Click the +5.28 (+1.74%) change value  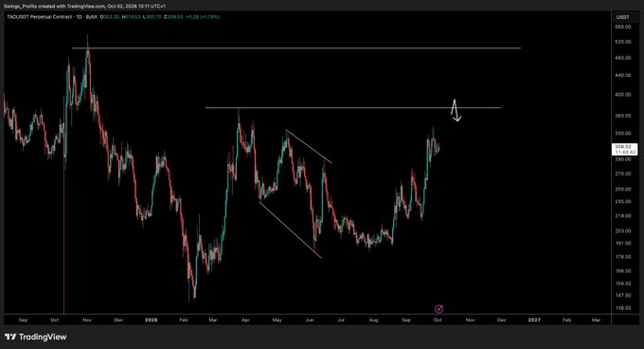(x=203, y=17)
